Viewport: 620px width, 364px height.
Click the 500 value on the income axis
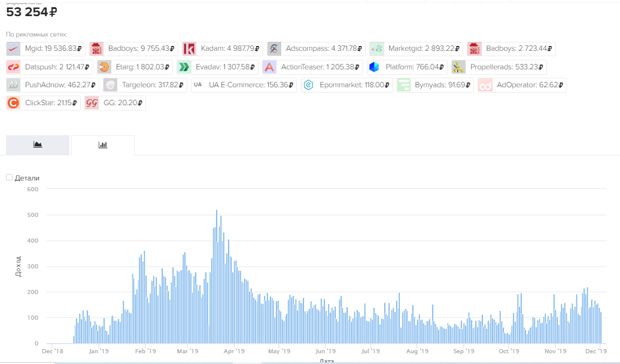pyautogui.click(x=33, y=215)
